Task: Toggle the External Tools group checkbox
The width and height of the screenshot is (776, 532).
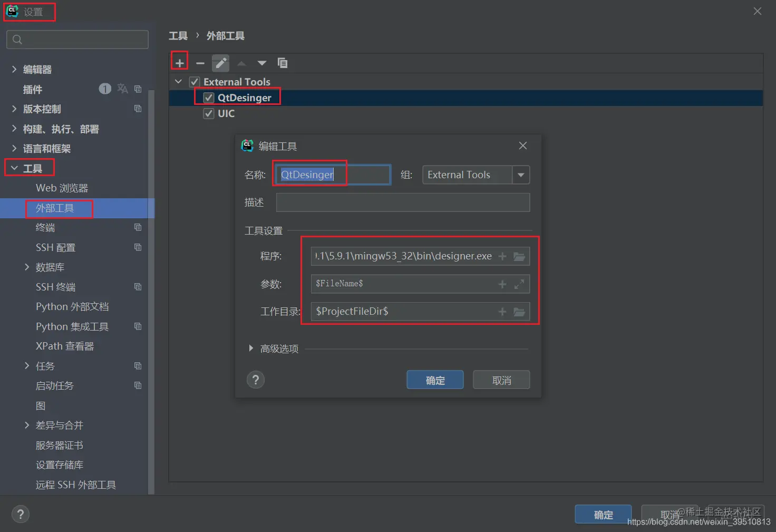Action: (x=195, y=82)
